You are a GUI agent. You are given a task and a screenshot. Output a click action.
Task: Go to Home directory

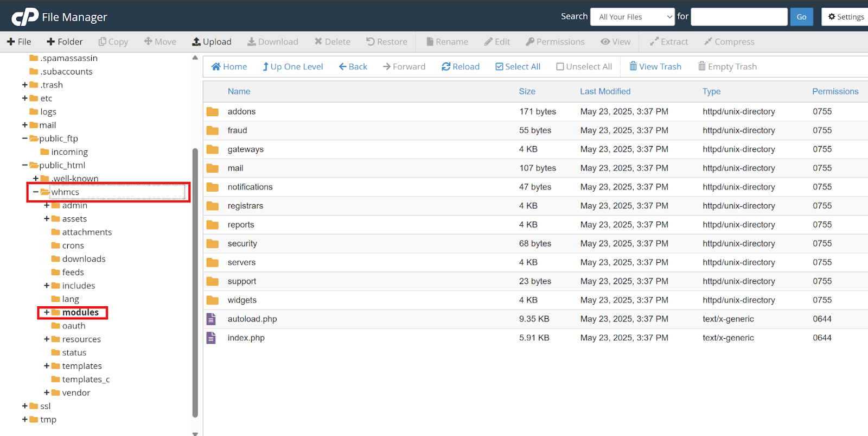point(229,67)
